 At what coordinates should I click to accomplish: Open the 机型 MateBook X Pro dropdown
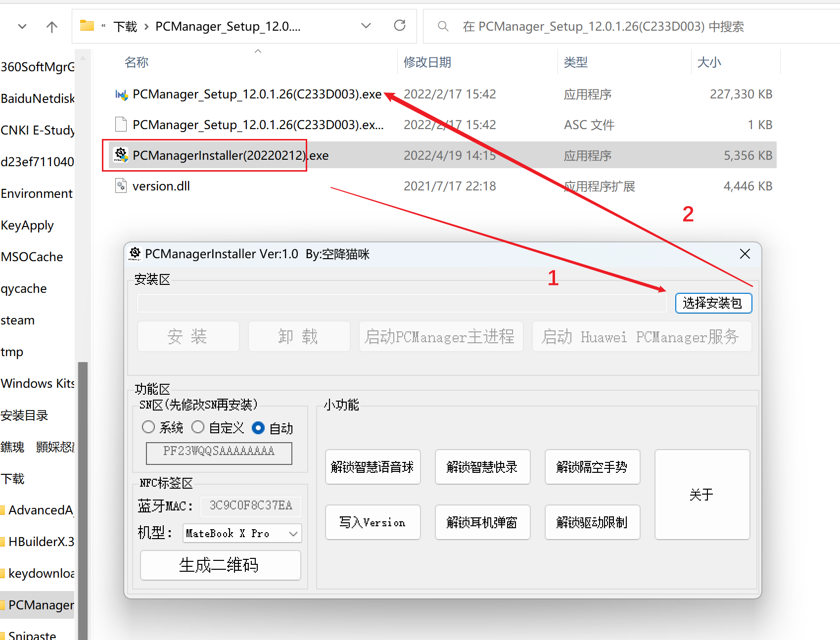[x=242, y=533]
